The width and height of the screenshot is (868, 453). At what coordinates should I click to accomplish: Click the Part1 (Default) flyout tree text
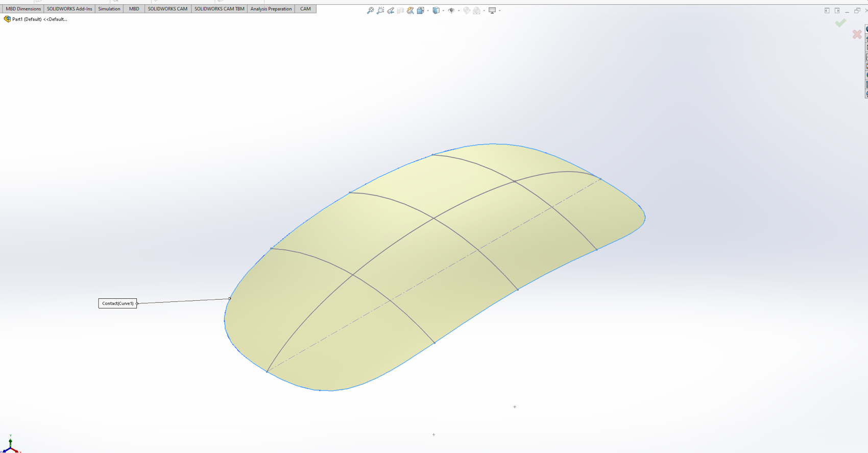click(40, 19)
